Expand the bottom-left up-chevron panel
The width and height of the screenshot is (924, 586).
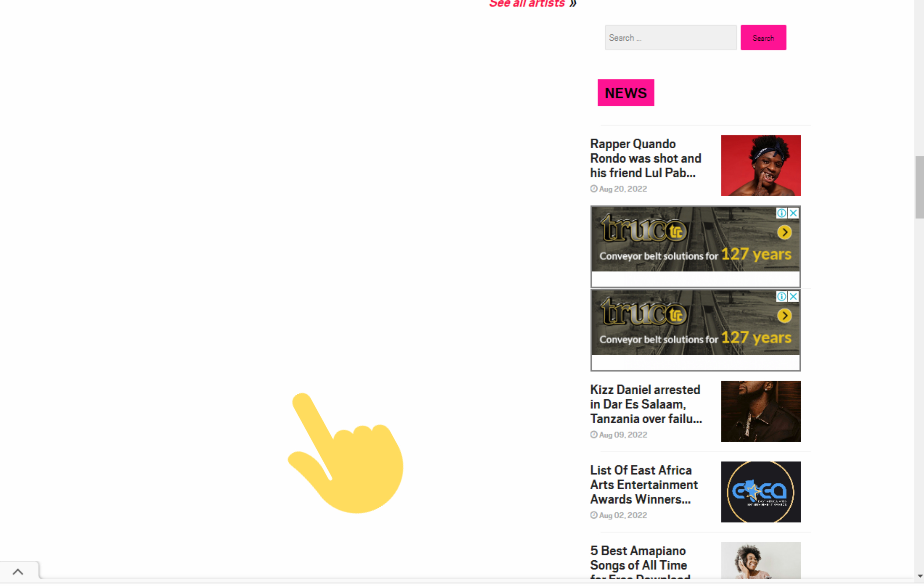pyautogui.click(x=18, y=572)
